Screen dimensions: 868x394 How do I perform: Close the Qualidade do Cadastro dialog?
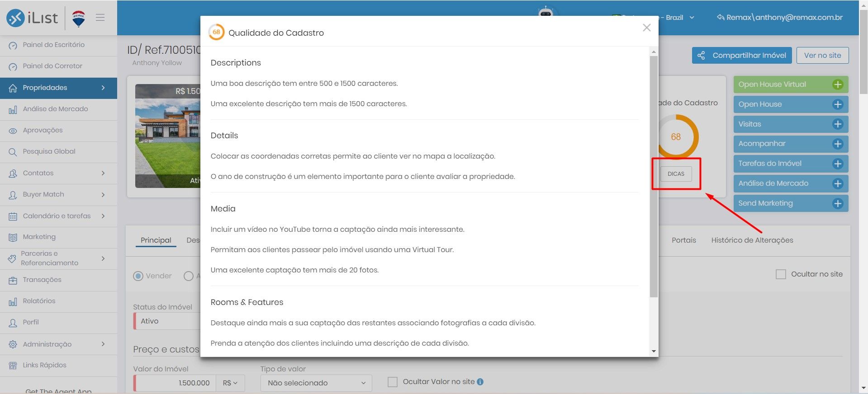pyautogui.click(x=647, y=28)
